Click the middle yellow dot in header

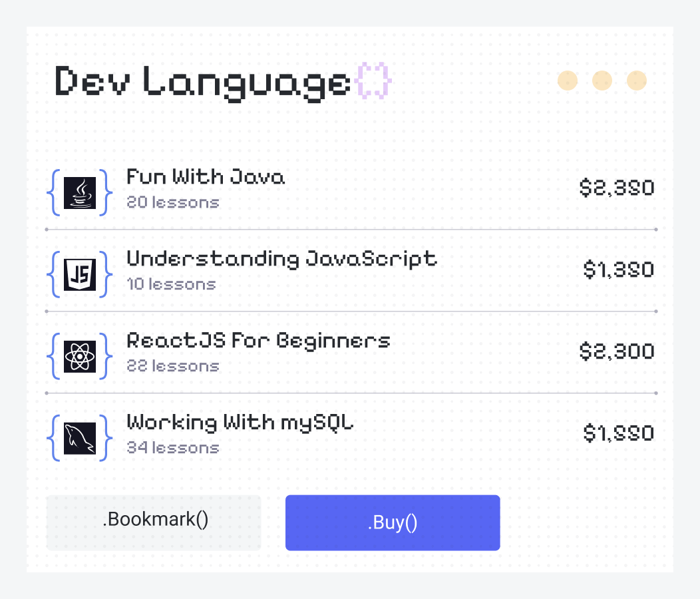click(602, 81)
